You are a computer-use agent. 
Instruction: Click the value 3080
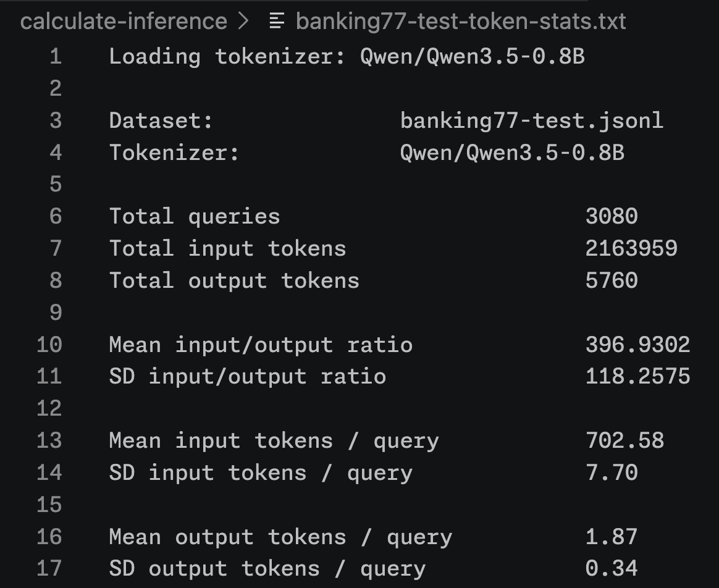[x=612, y=217]
